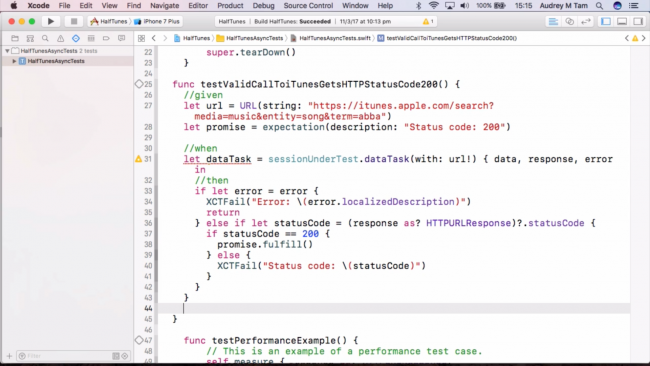Click the Wi-Fi status icon
This screenshot has height=366, width=650.
(x=434, y=5)
